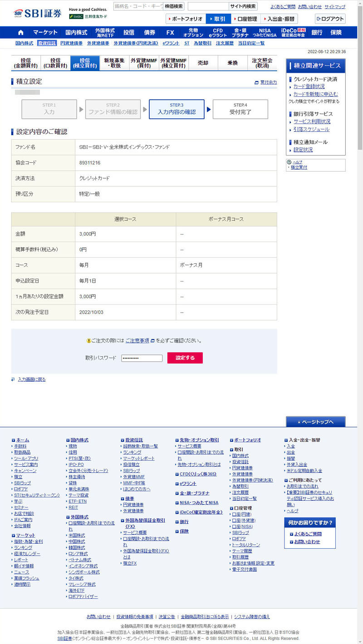The height and width of the screenshot is (644, 363).
Task: Open the iDeCo navigation item
Action: [293, 33]
